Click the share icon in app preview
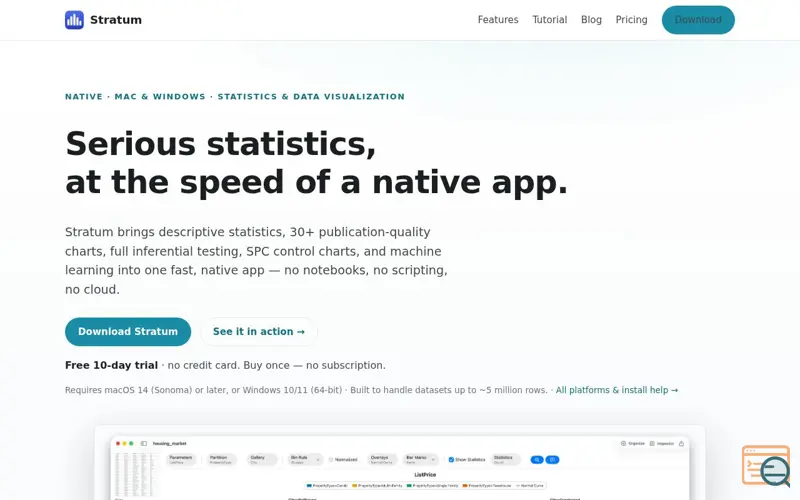This screenshot has width=800, height=500. coord(681,443)
